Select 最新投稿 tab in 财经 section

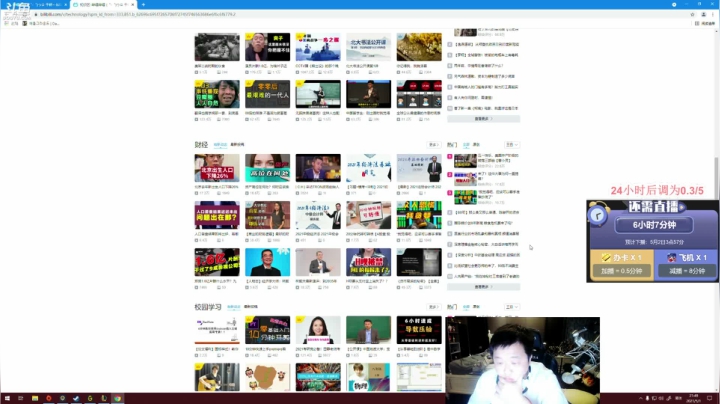click(x=237, y=145)
